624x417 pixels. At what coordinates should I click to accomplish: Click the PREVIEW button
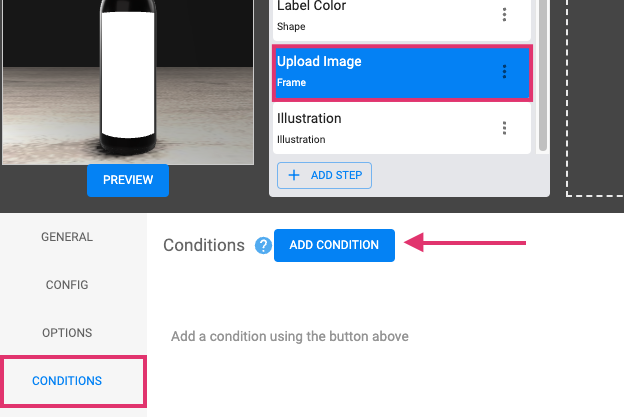tap(128, 180)
